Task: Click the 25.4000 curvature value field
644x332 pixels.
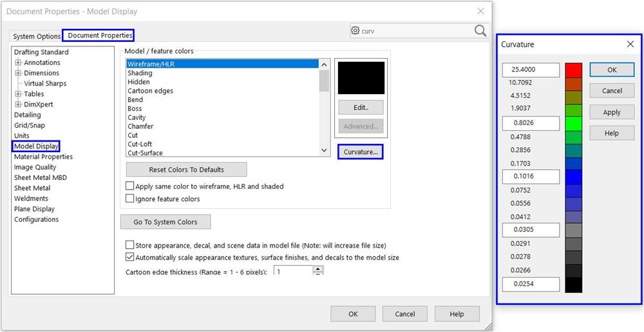Action: (x=531, y=70)
